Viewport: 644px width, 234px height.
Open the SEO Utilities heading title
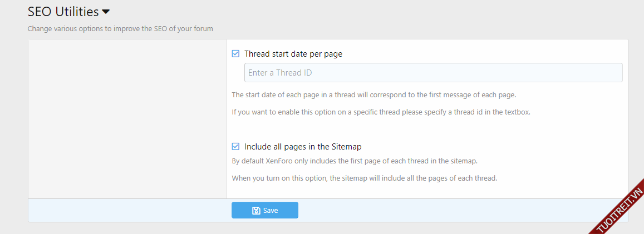(x=63, y=12)
